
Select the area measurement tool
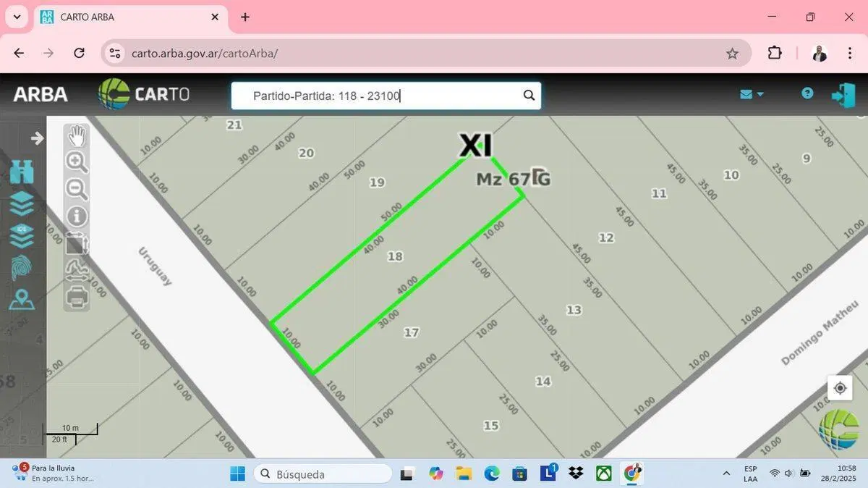point(77,243)
